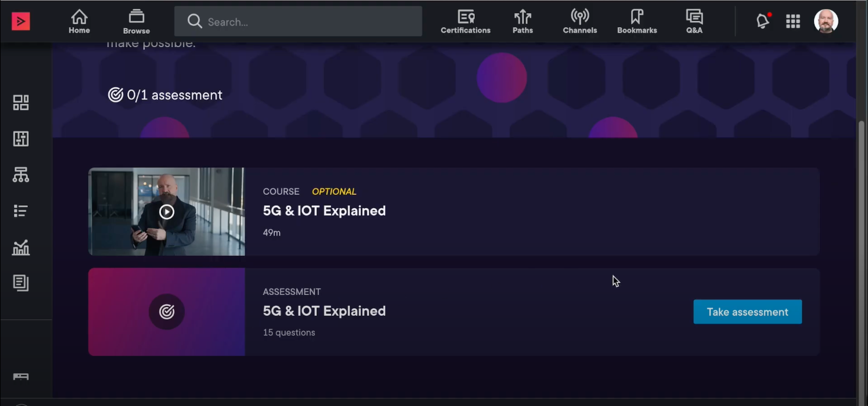The height and width of the screenshot is (406, 868).
Task: Open the Browse menu
Action: click(136, 22)
